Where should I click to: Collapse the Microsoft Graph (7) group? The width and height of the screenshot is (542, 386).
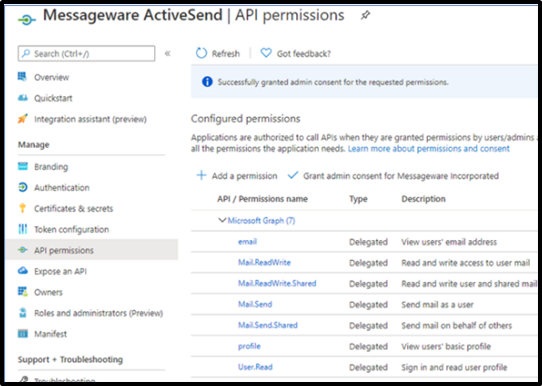(x=222, y=220)
